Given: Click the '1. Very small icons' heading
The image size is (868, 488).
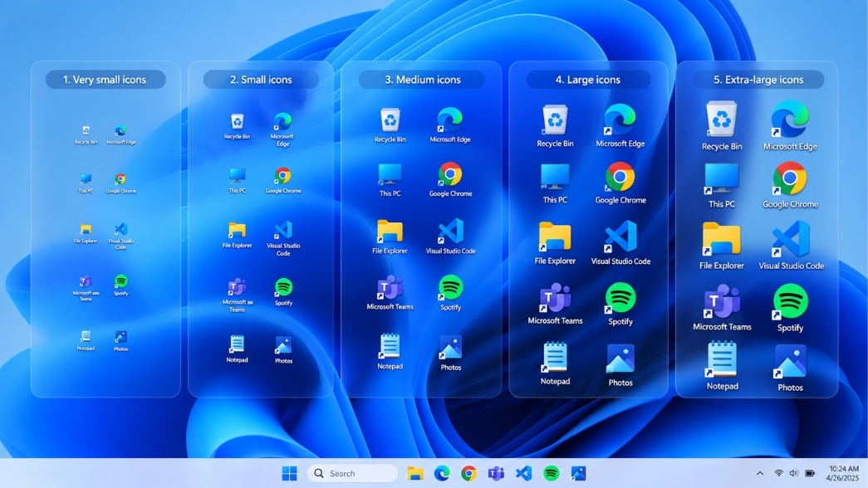Looking at the screenshot, I should 105,80.
